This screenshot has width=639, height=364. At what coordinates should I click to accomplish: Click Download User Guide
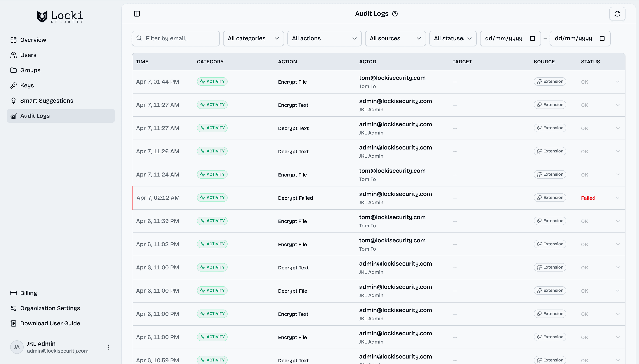[61, 323]
